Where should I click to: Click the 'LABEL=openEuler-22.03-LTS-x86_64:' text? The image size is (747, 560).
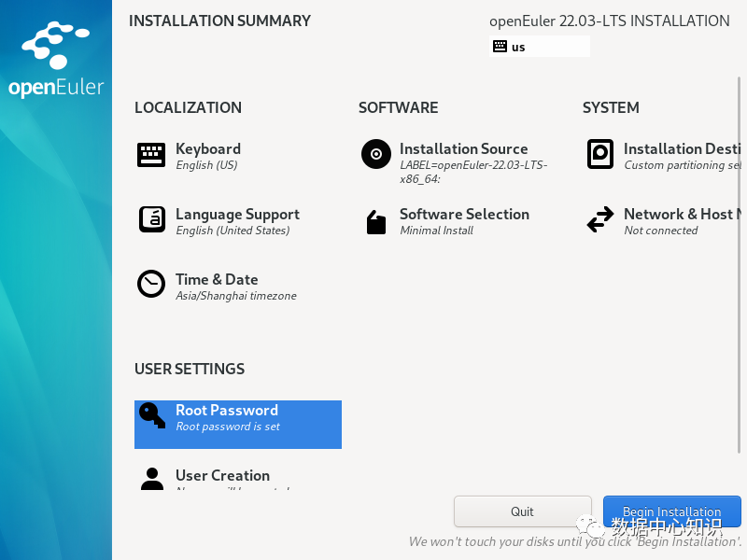pos(473,172)
